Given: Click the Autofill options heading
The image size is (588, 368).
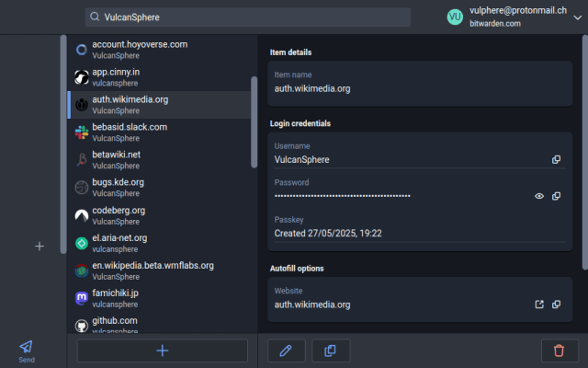Looking at the screenshot, I should click(x=297, y=269).
